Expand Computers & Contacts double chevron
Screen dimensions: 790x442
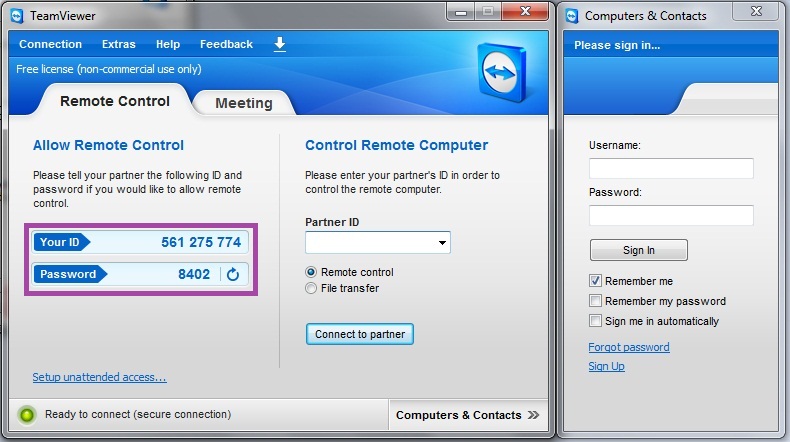coord(533,415)
